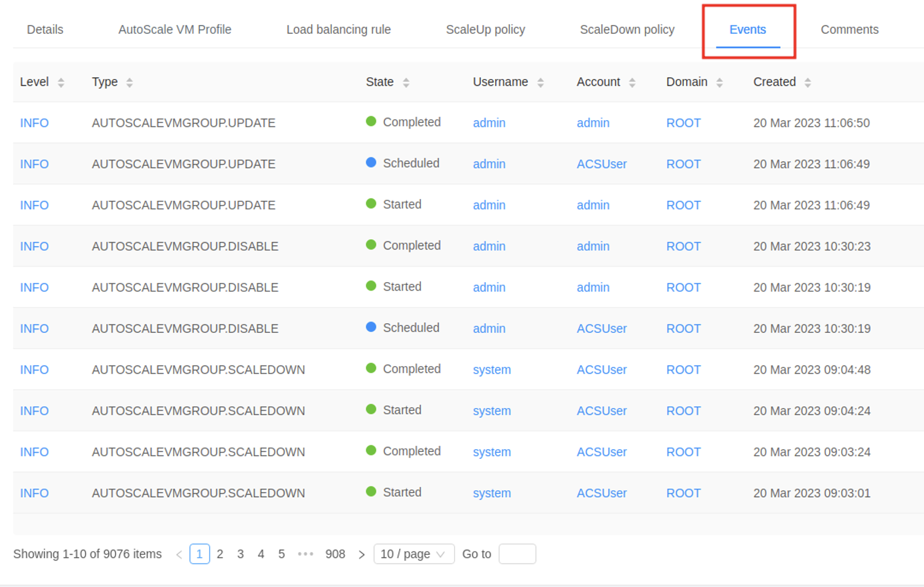Go to next page arrow
The image size is (924, 587).
point(361,554)
